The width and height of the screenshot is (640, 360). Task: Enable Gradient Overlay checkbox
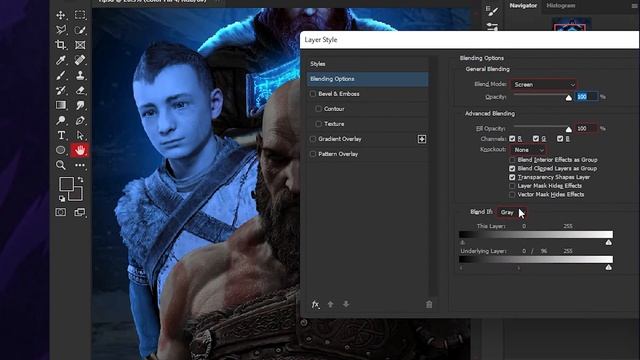[313, 139]
